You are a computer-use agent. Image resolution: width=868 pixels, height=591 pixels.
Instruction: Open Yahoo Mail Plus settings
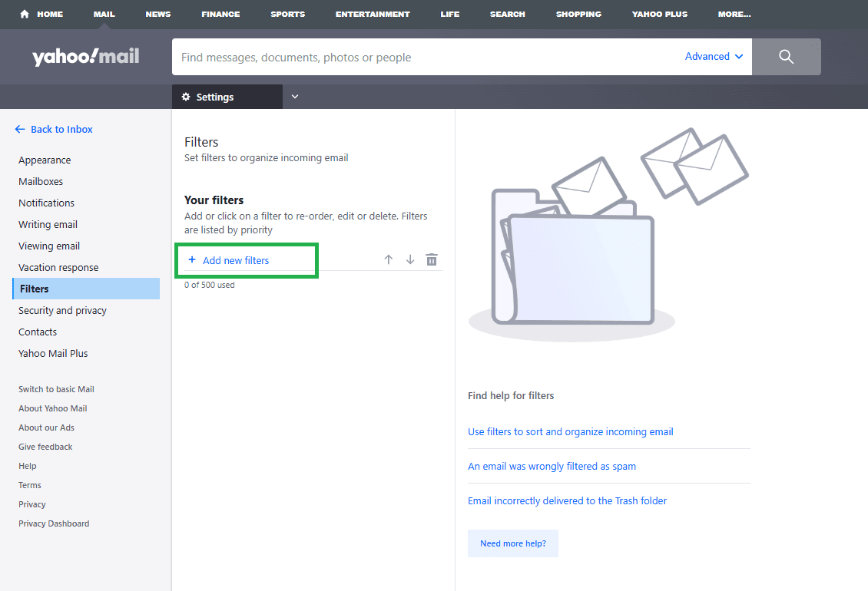(x=53, y=354)
